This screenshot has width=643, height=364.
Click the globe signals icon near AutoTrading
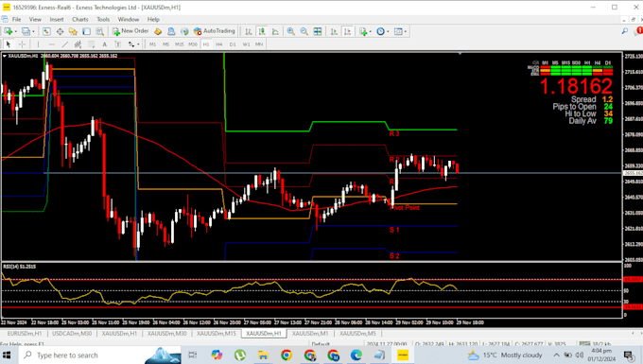click(x=184, y=31)
